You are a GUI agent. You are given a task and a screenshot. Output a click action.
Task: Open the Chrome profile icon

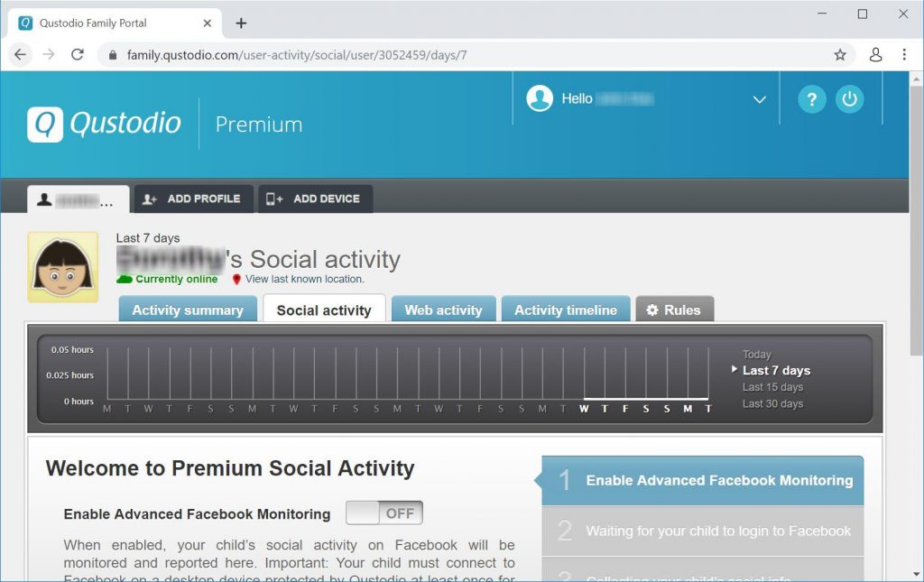(875, 55)
